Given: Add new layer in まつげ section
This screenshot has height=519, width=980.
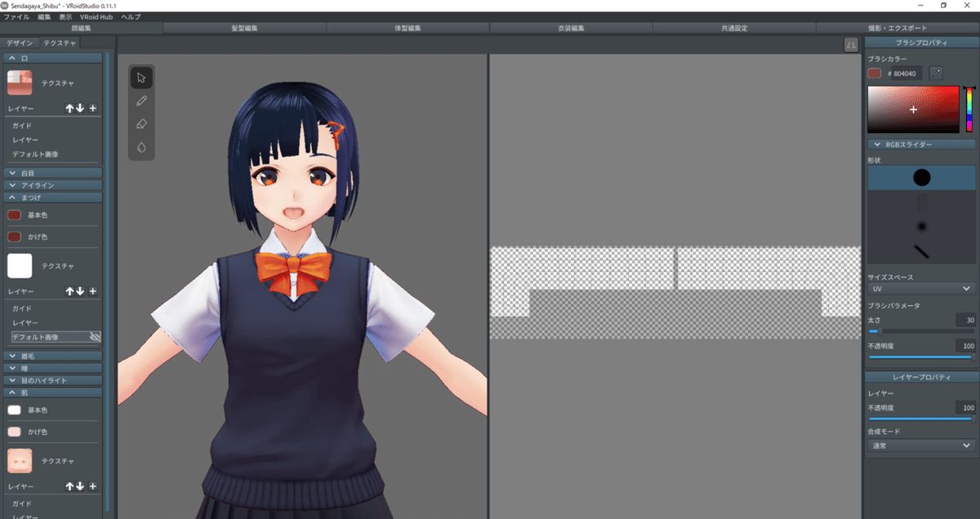Looking at the screenshot, I should tap(92, 291).
